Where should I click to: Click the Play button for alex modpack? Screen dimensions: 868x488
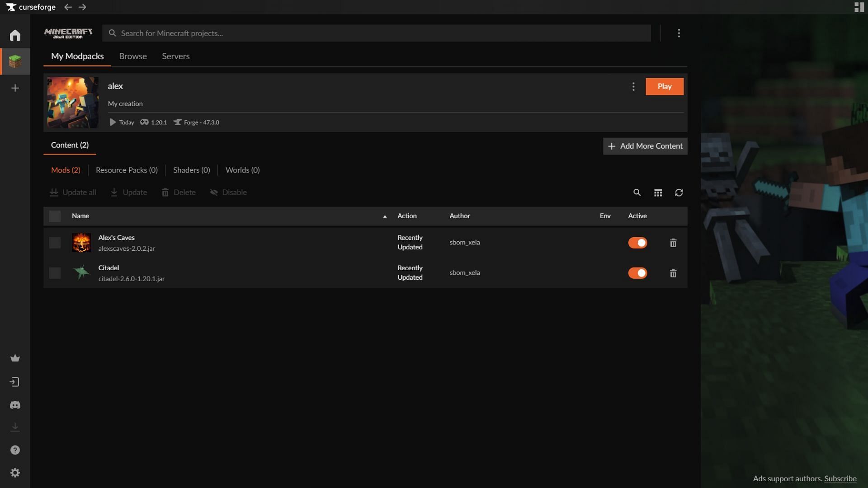(664, 86)
